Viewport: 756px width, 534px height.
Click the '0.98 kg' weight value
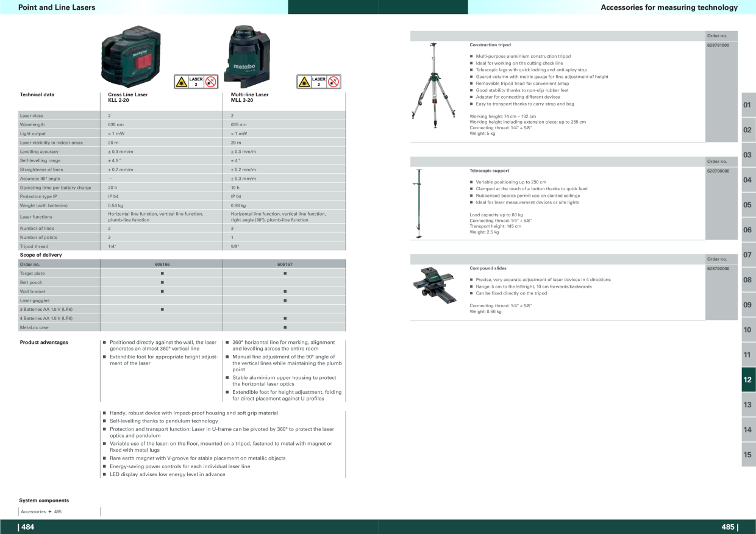pos(238,205)
